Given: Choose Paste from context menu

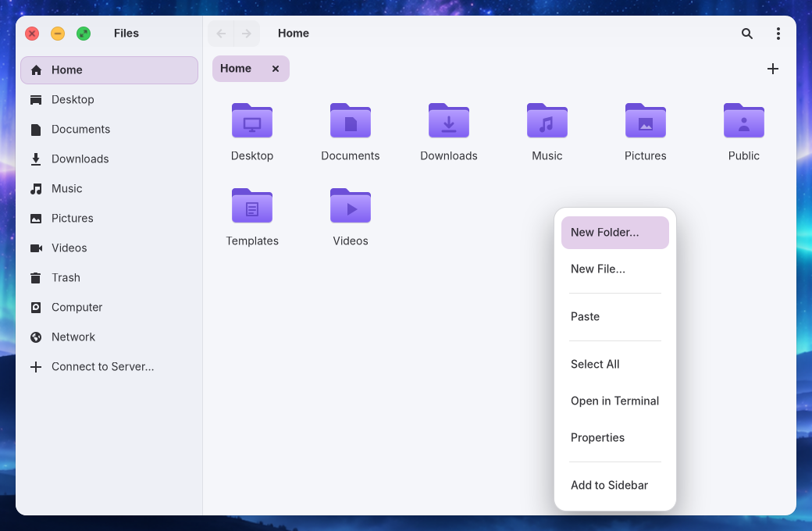Looking at the screenshot, I should [x=615, y=316].
